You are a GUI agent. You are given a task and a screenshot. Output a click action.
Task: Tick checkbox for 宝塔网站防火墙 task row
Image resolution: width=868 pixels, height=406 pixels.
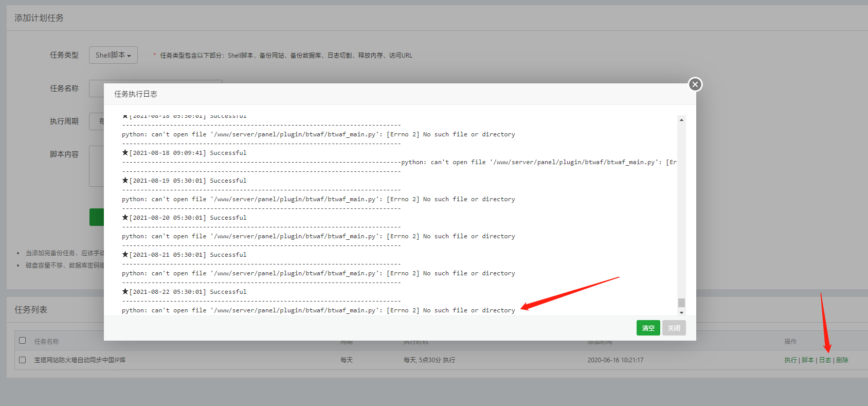tap(23, 360)
